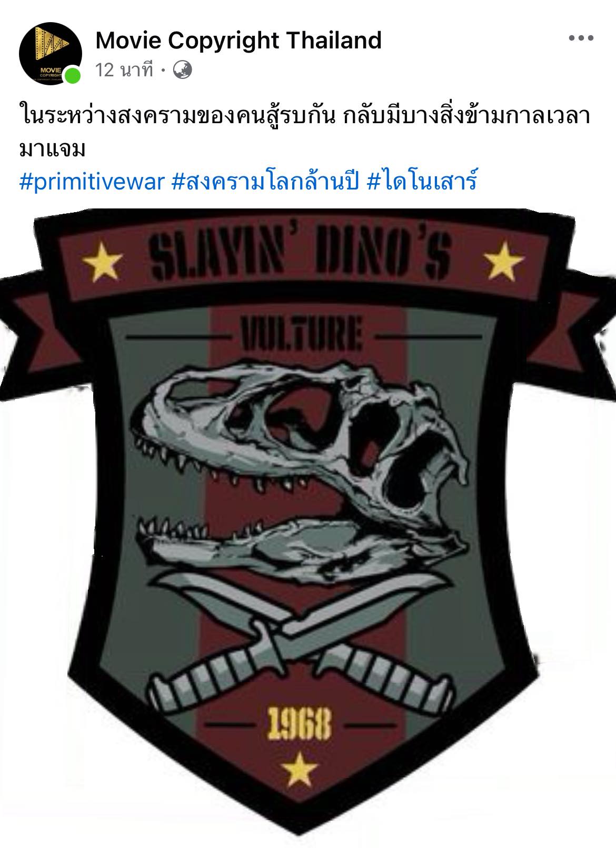The width and height of the screenshot is (616, 848).
Task: Open the #primitivewar hashtag
Action: click(x=92, y=182)
